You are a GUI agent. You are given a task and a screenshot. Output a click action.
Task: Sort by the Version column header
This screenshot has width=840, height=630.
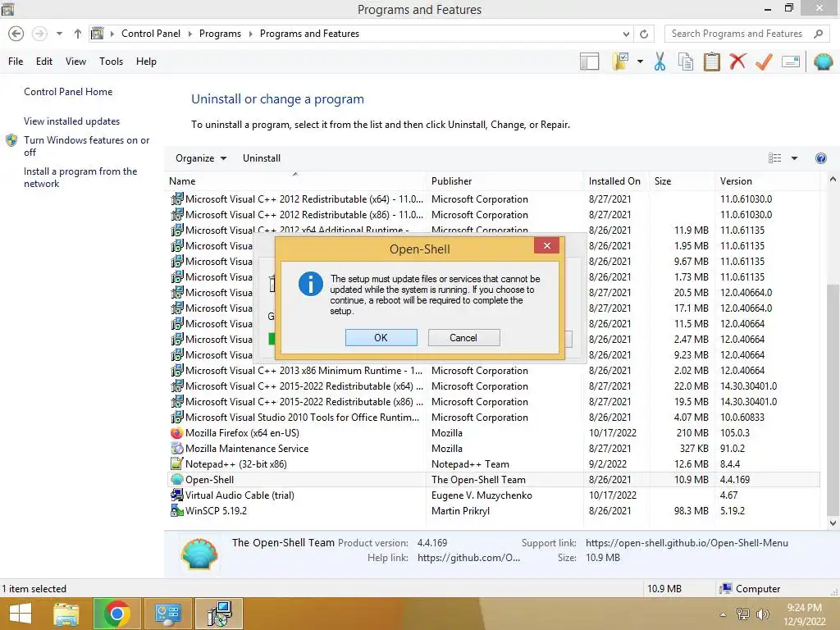(767, 181)
